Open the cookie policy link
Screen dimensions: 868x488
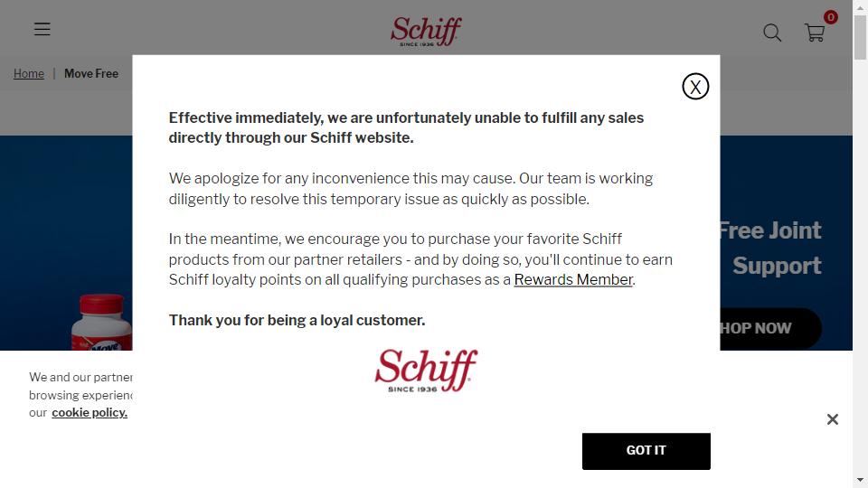tap(90, 413)
